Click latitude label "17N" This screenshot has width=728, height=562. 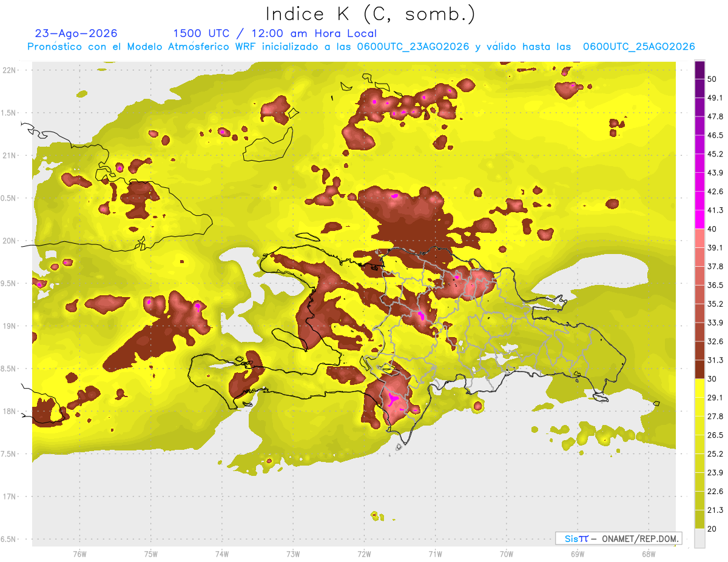point(10,497)
